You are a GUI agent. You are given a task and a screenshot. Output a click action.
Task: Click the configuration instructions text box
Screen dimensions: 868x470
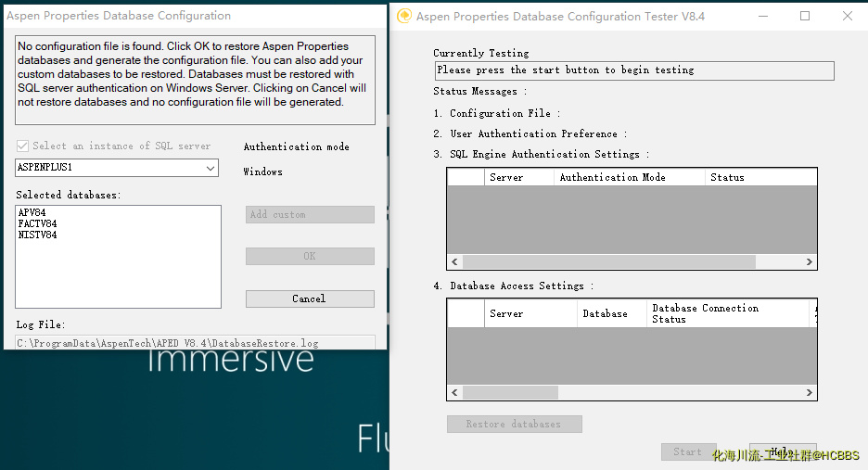point(195,80)
